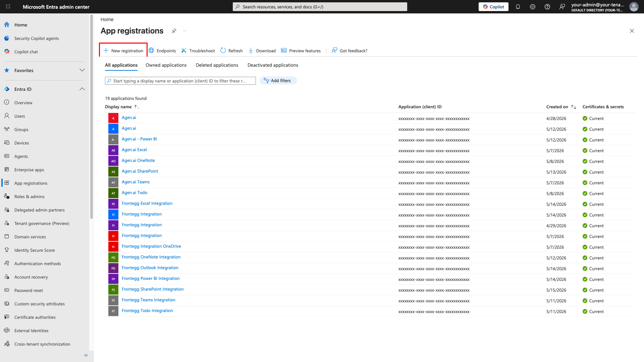Pin the App registrations page
Image resolution: width=644 pixels, height=362 pixels.
(x=174, y=31)
